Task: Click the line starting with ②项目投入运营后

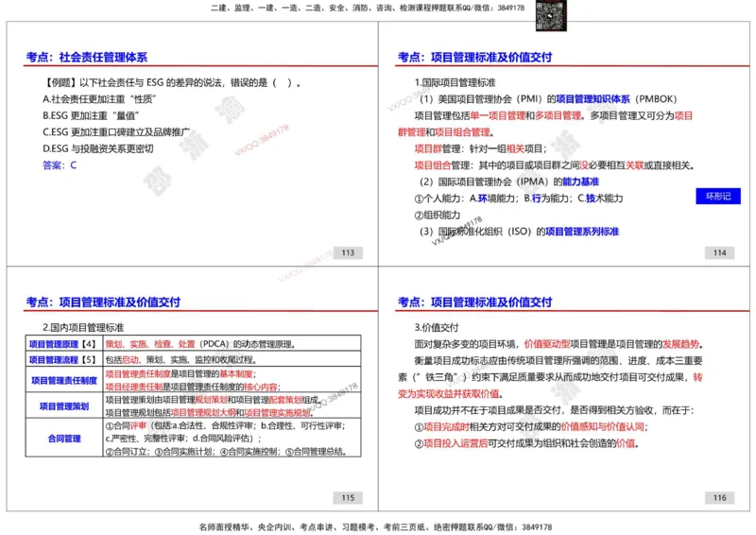Action: [527, 443]
